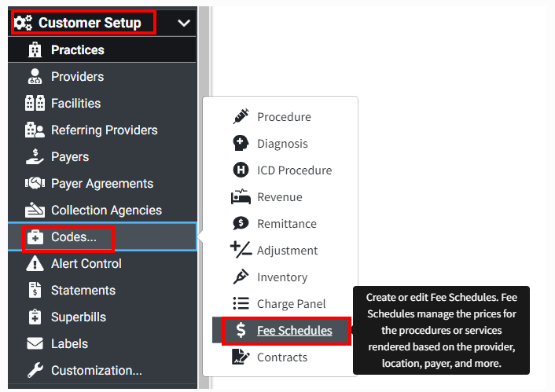Choose Charge Panel in the submenu
Viewport: 555px width, 392px height.
291,304
